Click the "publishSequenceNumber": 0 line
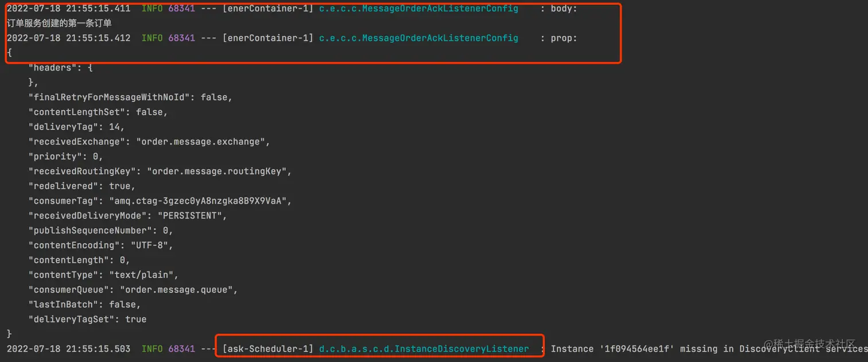The image size is (868, 362). point(101,231)
